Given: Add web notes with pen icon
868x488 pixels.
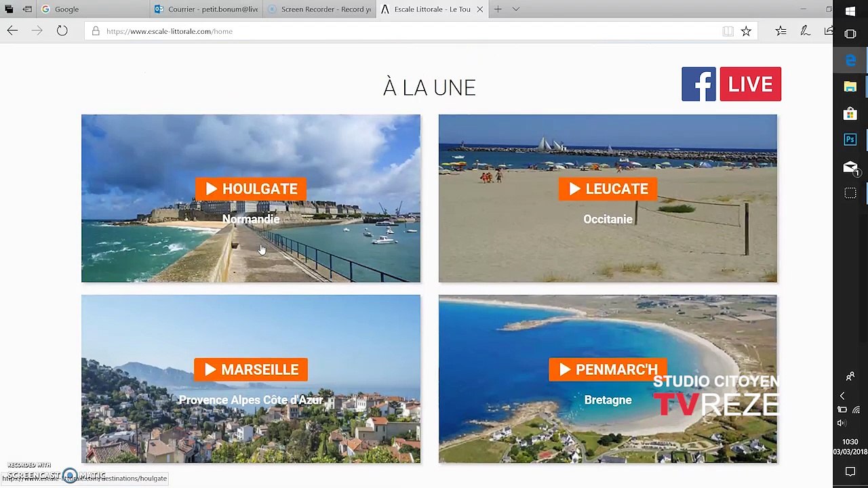Looking at the screenshot, I should (x=805, y=31).
